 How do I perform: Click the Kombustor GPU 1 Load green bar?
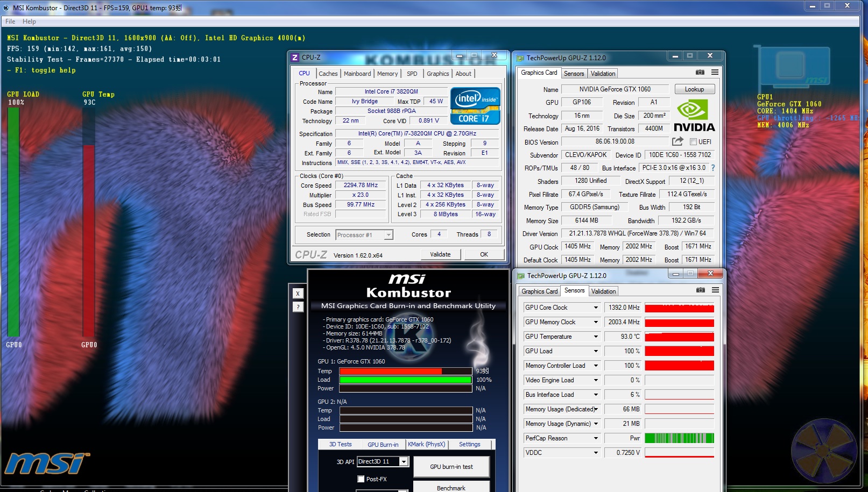click(x=406, y=380)
